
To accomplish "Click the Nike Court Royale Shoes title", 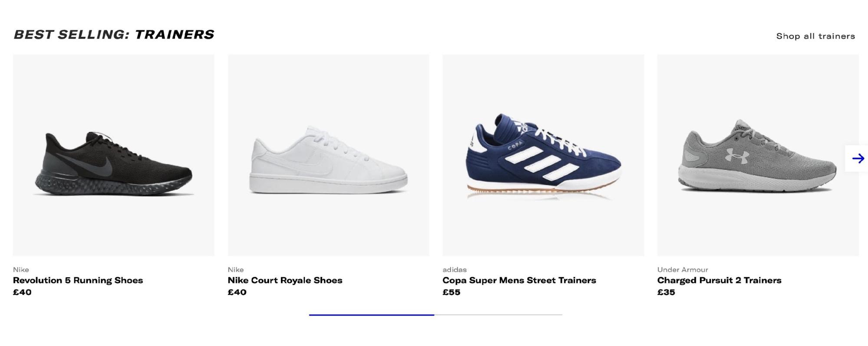I will [285, 280].
